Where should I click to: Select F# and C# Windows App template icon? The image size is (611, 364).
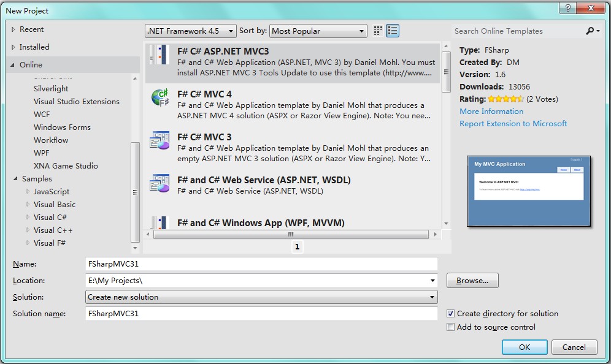(160, 222)
